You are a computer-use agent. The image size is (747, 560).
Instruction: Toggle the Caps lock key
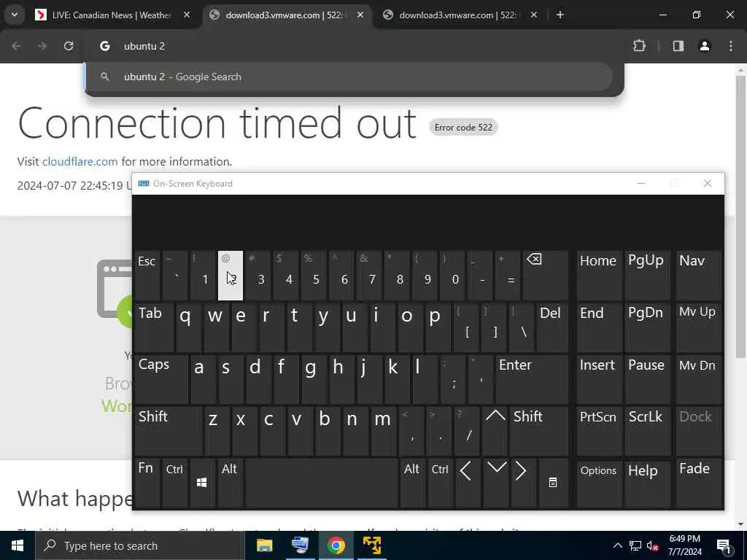click(x=161, y=379)
